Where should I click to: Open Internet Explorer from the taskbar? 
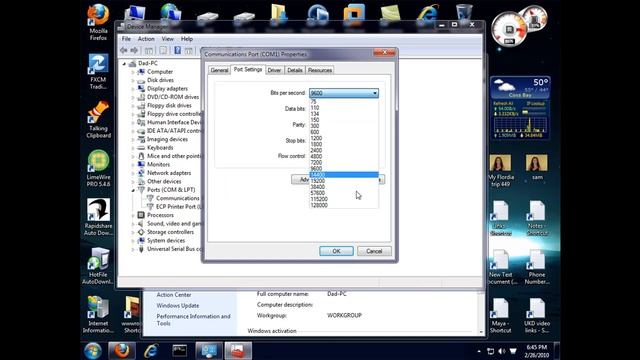[x=151, y=351]
